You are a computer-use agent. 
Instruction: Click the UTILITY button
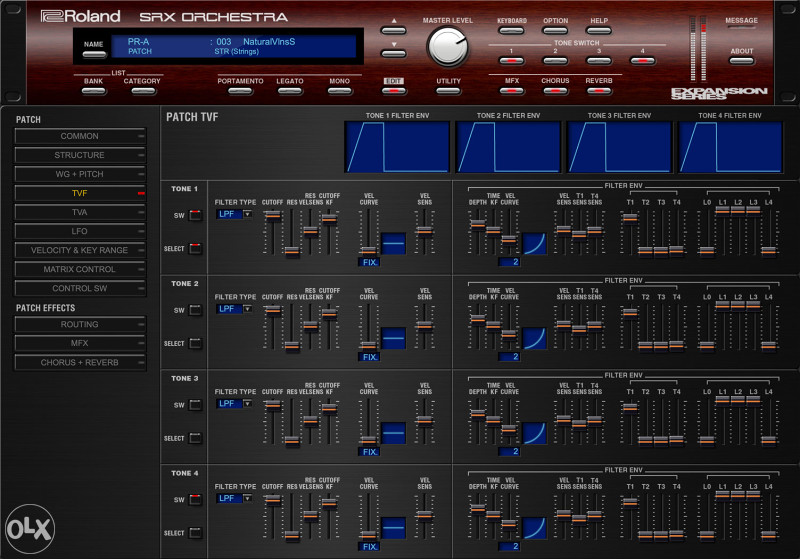pos(448,91)
